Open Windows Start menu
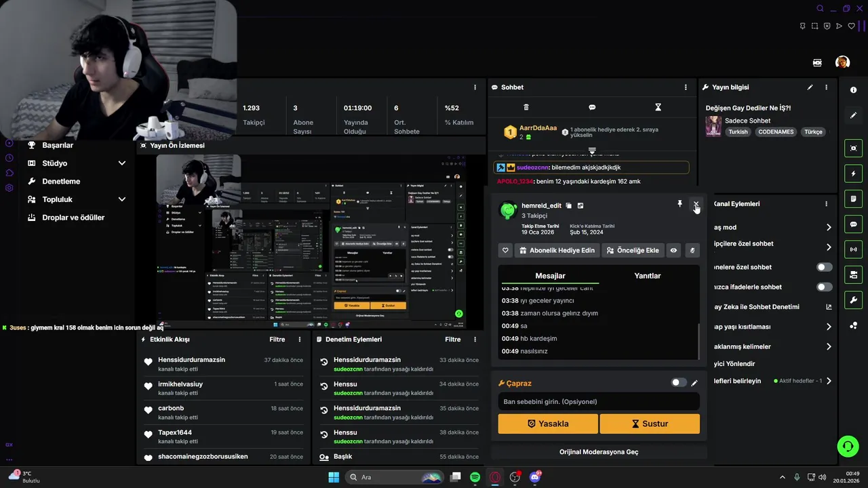The image size is (868, 488). [334, 477]
